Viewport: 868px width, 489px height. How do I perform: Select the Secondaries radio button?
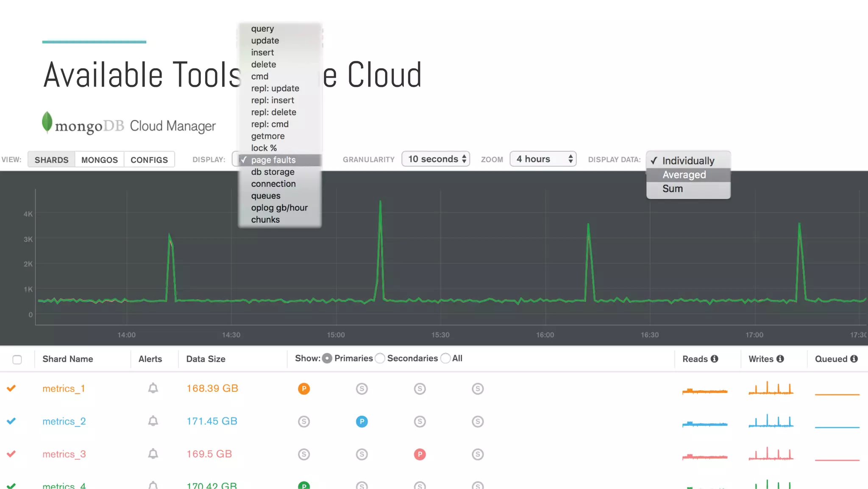tap(380, 358)
